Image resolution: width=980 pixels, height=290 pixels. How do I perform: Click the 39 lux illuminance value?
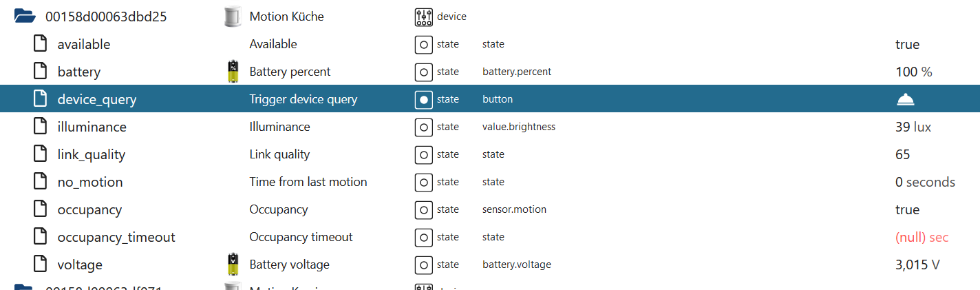(x=913, y=127)
